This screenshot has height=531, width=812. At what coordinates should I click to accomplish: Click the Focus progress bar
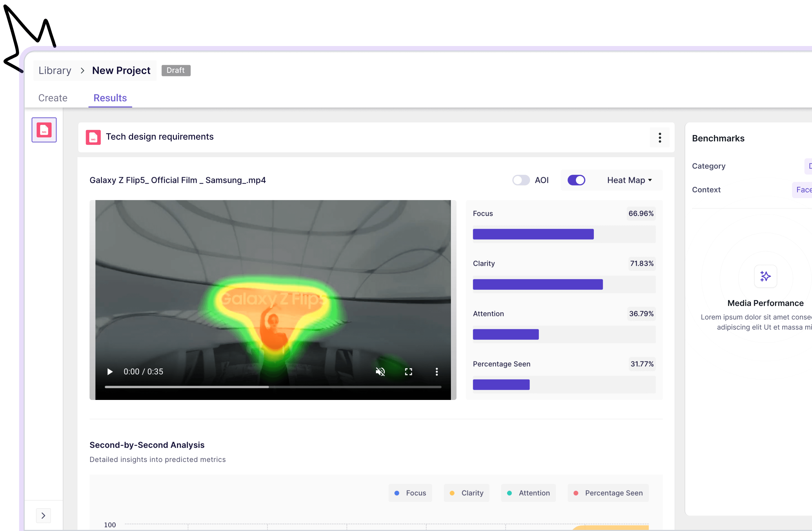[x=564, y=234]
